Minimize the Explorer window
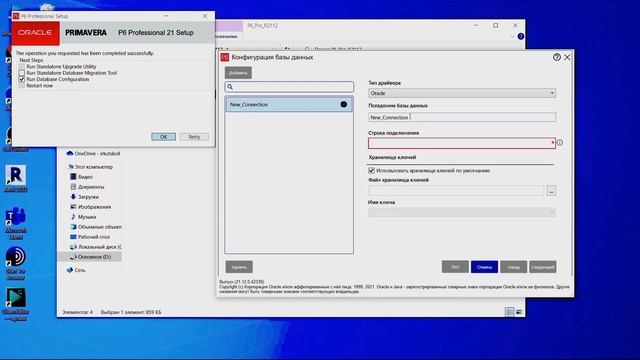The height and width of the screenshot is (360, 640). pos(476,25)
